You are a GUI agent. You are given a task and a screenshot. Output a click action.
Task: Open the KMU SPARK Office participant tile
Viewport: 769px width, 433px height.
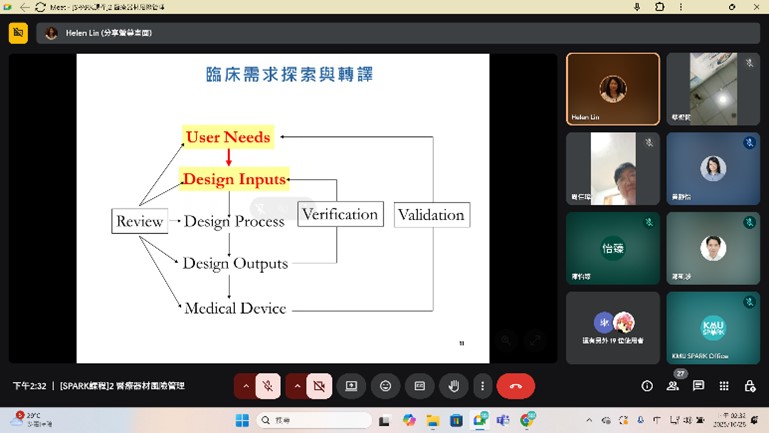click(x=713, y=328)
